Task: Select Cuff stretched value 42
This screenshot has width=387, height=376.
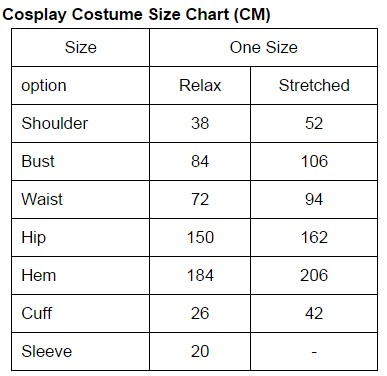Action: (314, 313)
